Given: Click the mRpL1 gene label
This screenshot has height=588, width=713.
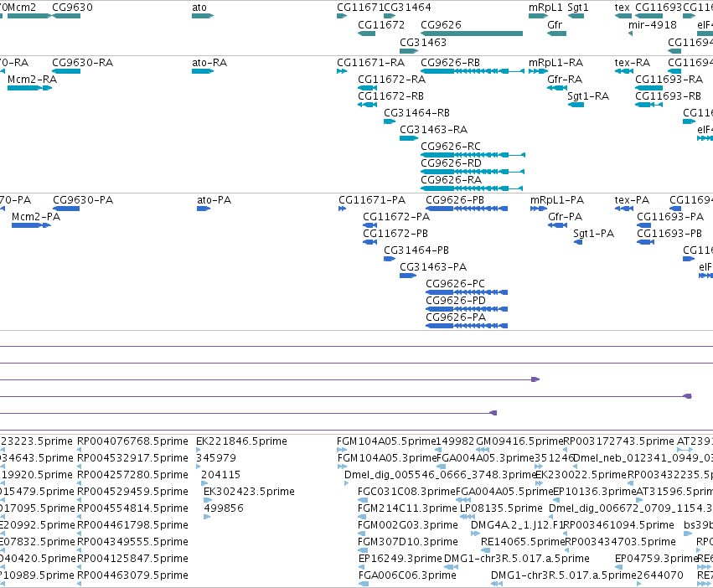Looking at the screenshot, I should (545, 8).
